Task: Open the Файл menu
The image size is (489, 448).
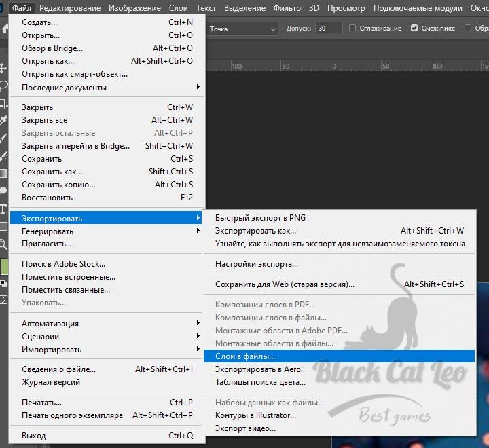Action: (22, 7)
